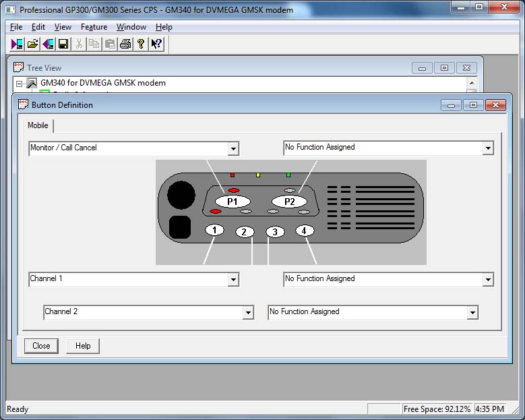Click the Help button beside Close
The width and height of the screenshot is (525, 420).
pyautogui.click(x=83, y=346)
